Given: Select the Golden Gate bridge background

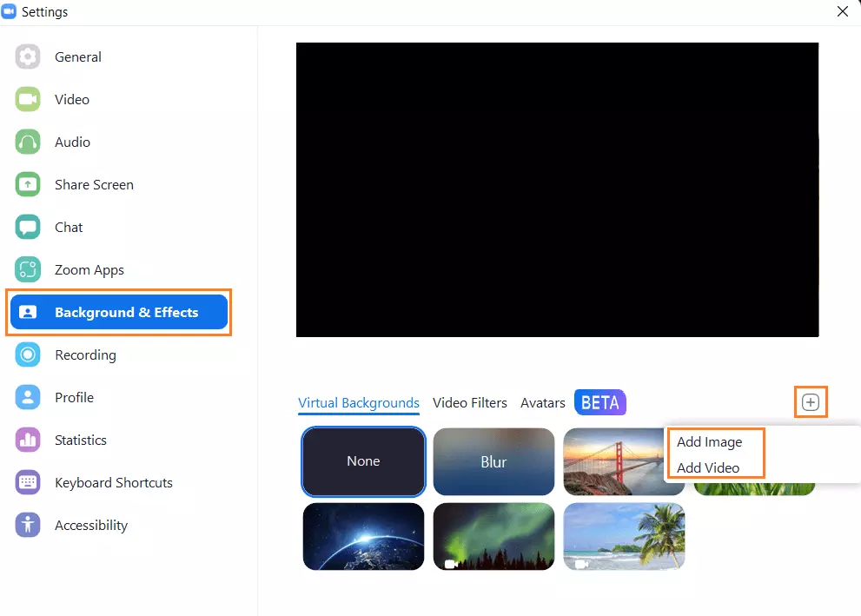Looking at the screenshot, I should [x=624, y=461].
